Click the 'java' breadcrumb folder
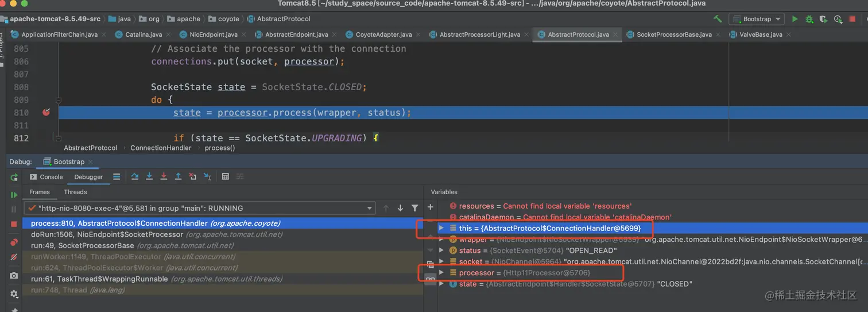Screen dimensions: 868x312 click(120, 19)
